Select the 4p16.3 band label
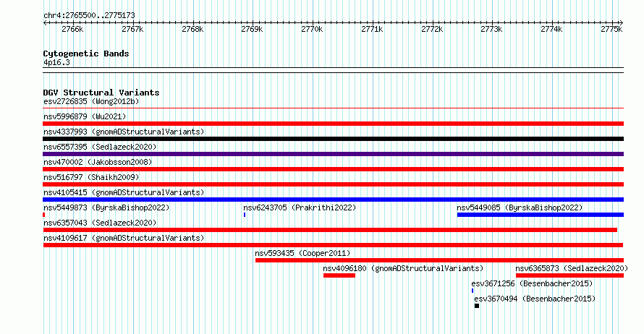Image resolution: width=644 pixels, height=334 pixels. [56, 62]
